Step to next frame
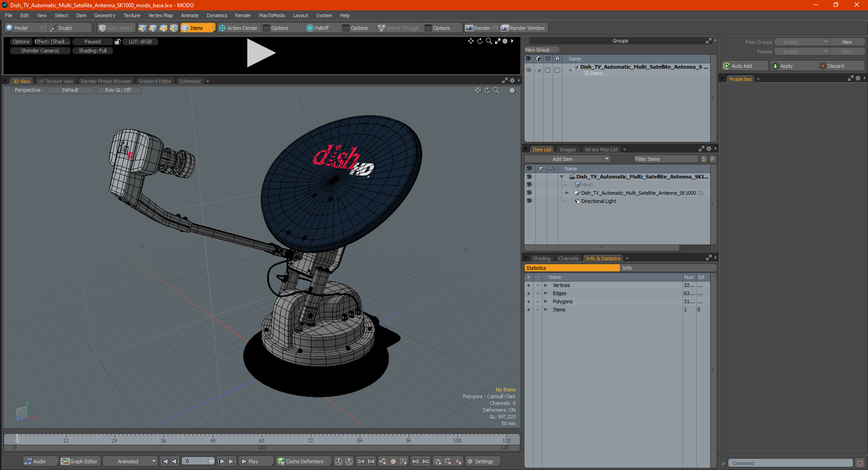 [x=222, y=461]
